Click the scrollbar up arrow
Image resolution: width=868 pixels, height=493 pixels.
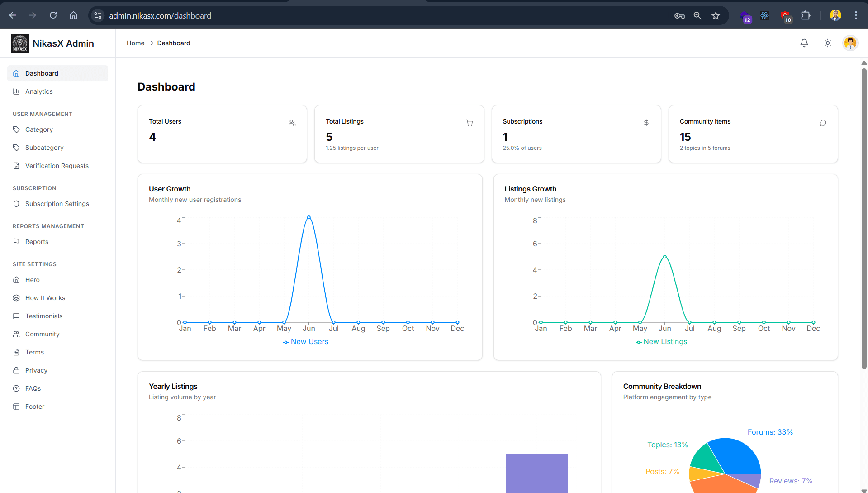point(864,63)
